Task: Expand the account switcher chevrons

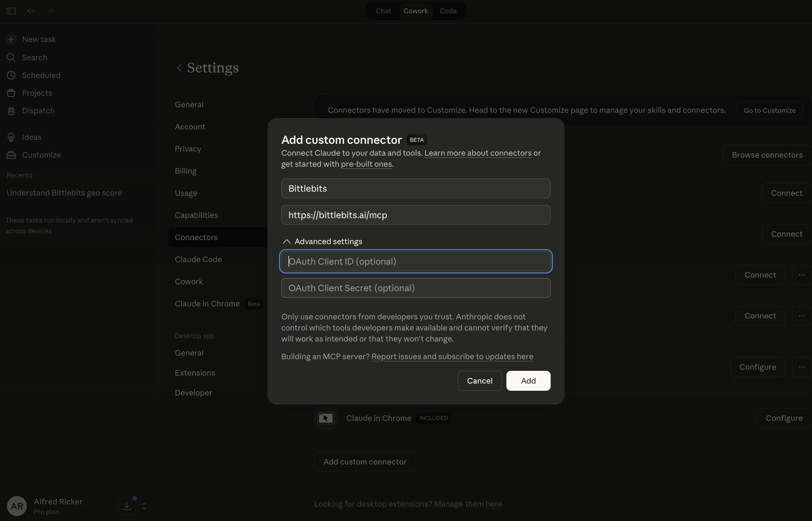Action: tap(144, 506)
